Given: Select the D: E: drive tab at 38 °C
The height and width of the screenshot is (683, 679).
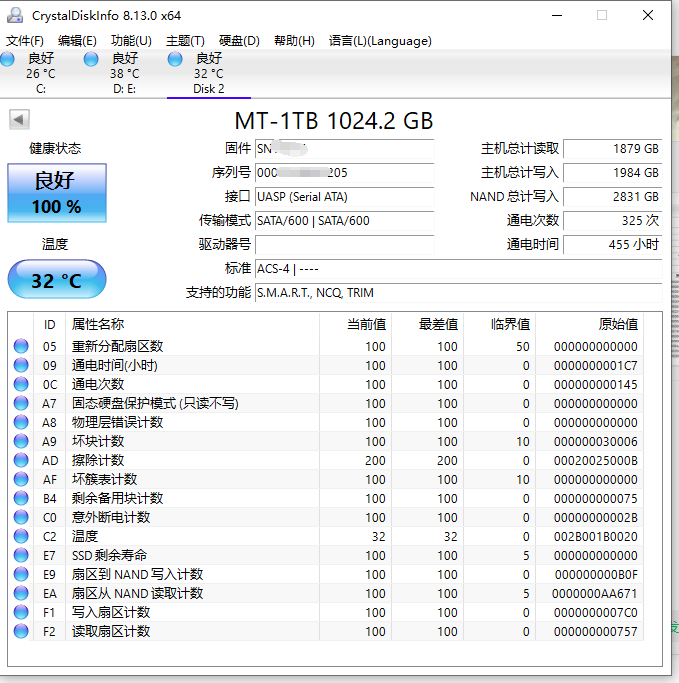Looking at the screenshot, I should (x=125, y=73).
